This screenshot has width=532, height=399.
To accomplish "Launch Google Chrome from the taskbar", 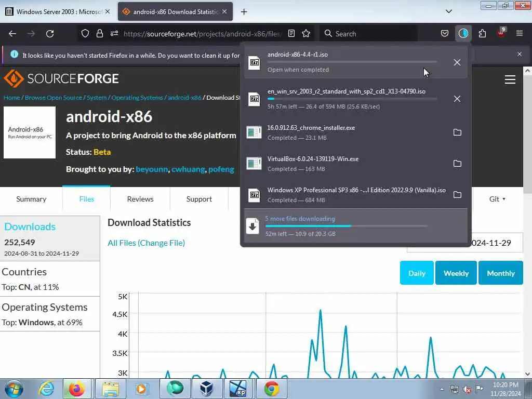I will pos(271,389).
